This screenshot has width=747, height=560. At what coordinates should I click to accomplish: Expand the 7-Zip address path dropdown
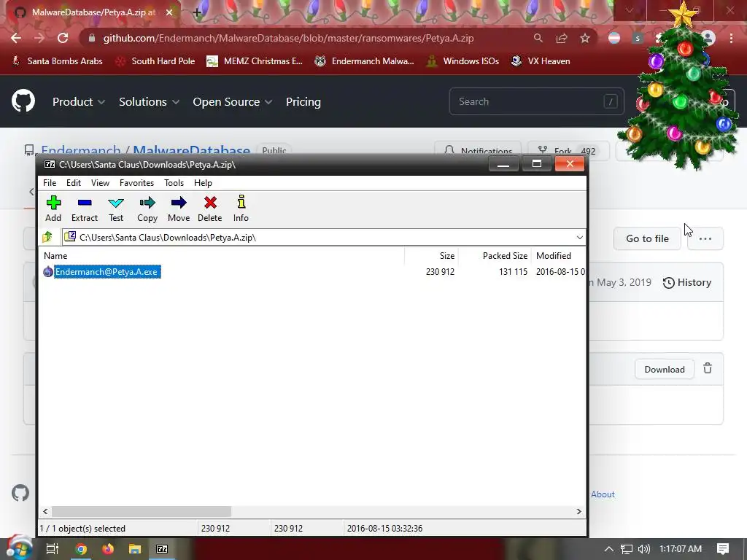[579, 237]
